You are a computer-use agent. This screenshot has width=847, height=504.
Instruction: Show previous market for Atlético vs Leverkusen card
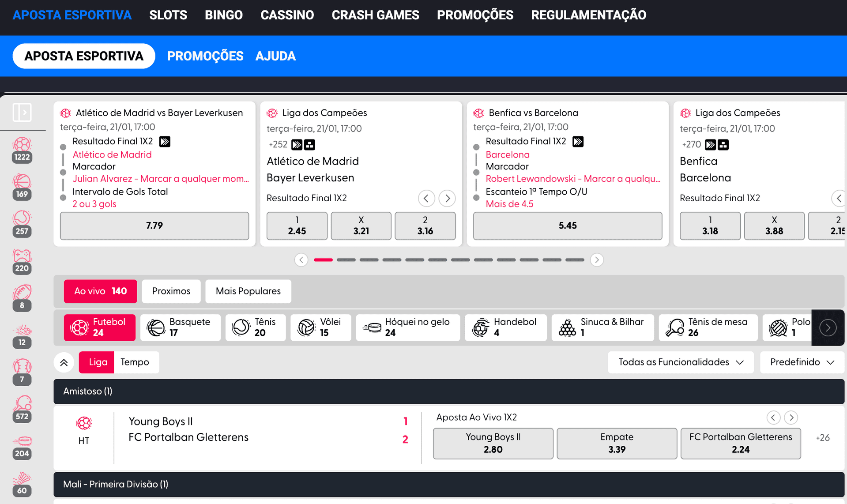tap(426, 199)
